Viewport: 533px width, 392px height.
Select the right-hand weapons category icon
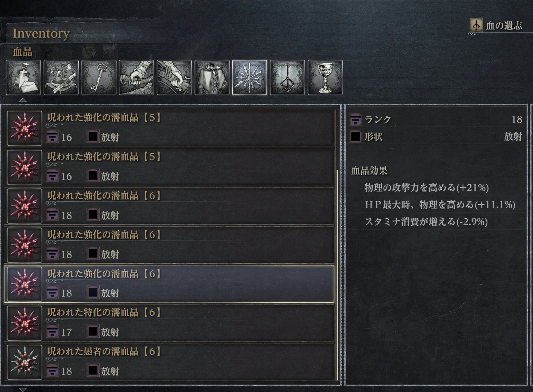pos(136,77)
